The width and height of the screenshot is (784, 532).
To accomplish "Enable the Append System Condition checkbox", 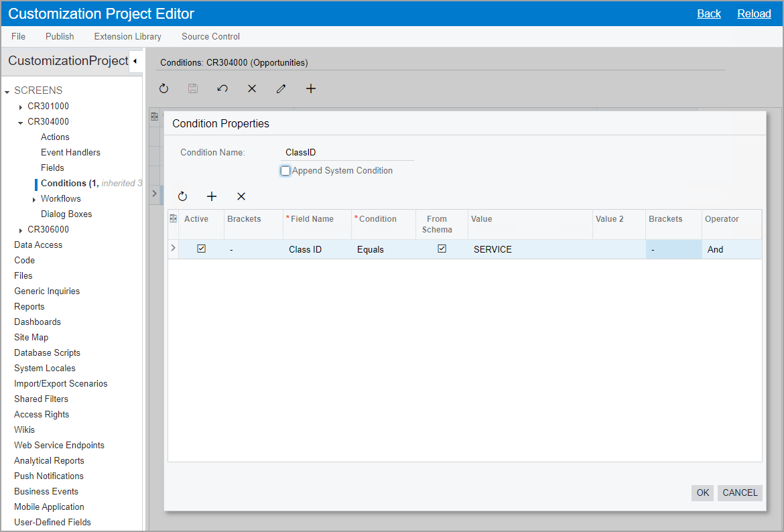I will (286, 171).
